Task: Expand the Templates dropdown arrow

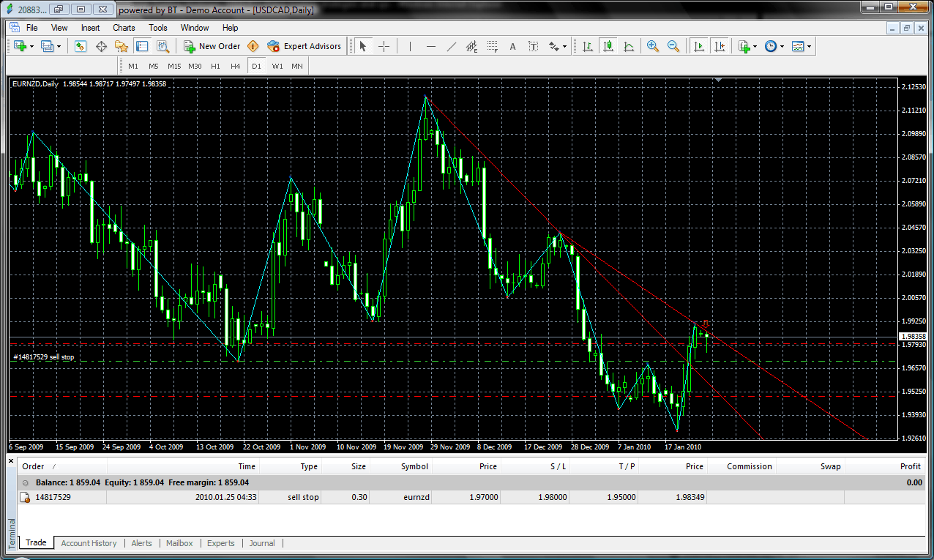Action: click(x=809, y=46)
